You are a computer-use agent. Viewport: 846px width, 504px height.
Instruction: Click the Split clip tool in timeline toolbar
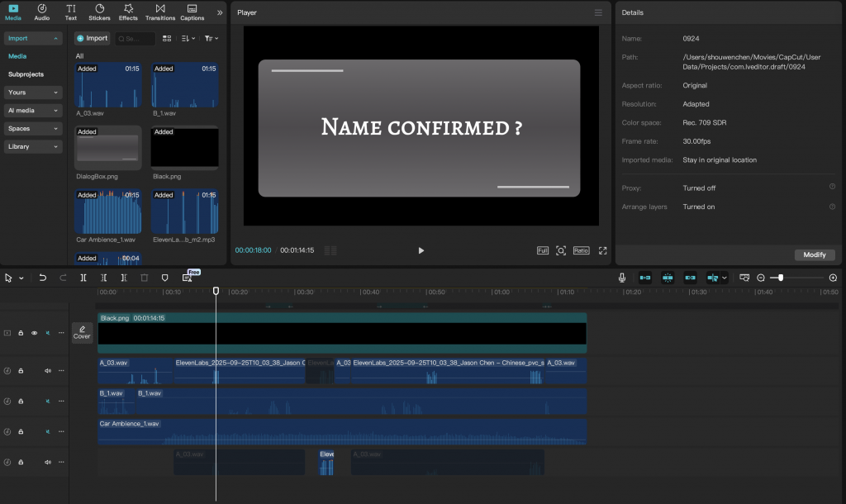coord(83,278)
